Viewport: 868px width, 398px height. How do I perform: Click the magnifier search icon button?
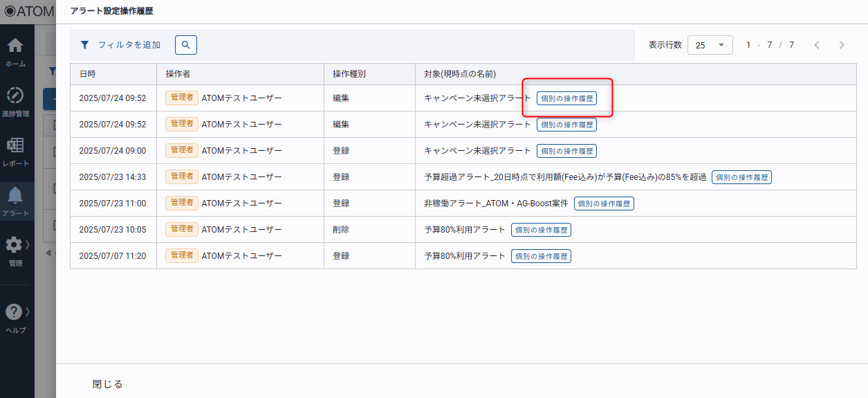tap(186, 45)
